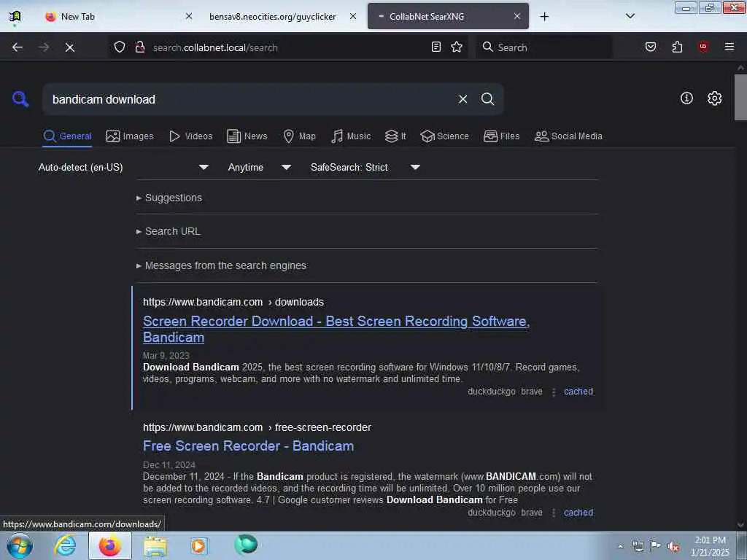747x560 pixels.
Task: Click the network tray icon
Action: (x=638, y=547)
